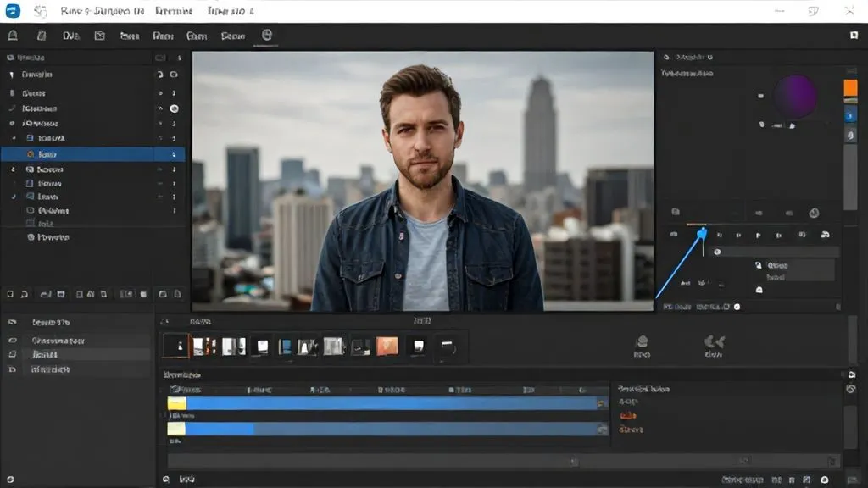Click the boxed icon right of the DVa tab
Viewport: 868px width, 488px height.
coord(100,36)
